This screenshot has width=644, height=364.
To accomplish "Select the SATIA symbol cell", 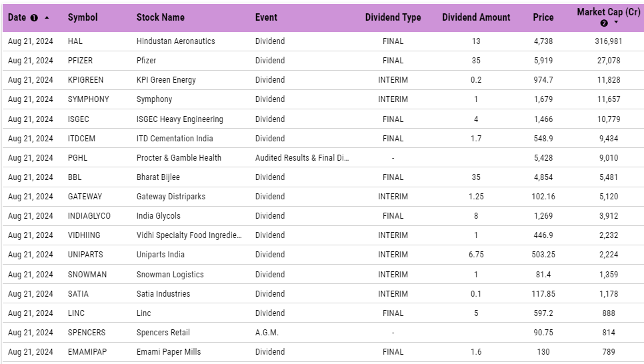I will [78, 294].
